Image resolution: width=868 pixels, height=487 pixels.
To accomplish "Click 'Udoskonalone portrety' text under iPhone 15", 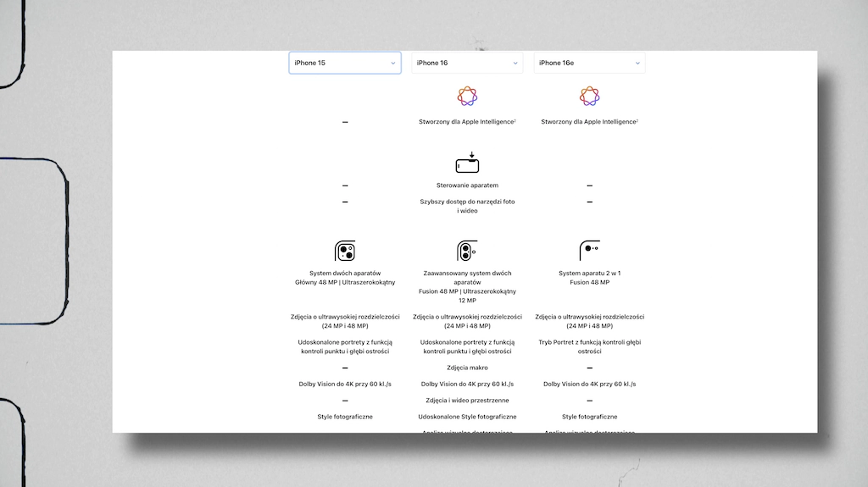I will pos(345,346).
